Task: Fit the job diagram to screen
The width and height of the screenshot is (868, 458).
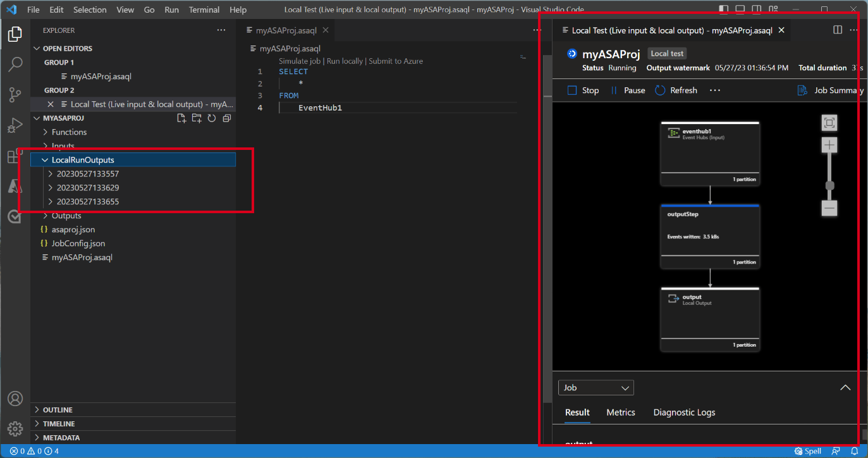Action: click(x=829, y=122)
